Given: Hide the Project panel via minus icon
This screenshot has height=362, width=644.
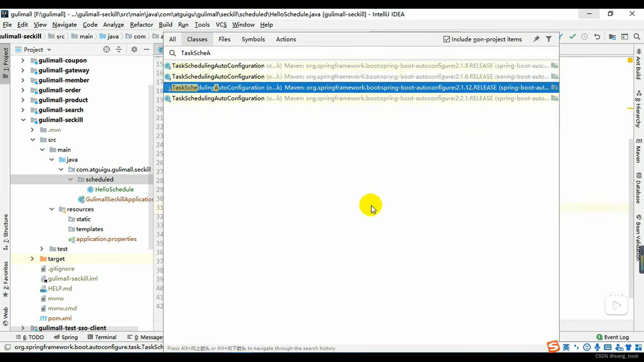Looking at the screenshot, I should coord(147,50).
